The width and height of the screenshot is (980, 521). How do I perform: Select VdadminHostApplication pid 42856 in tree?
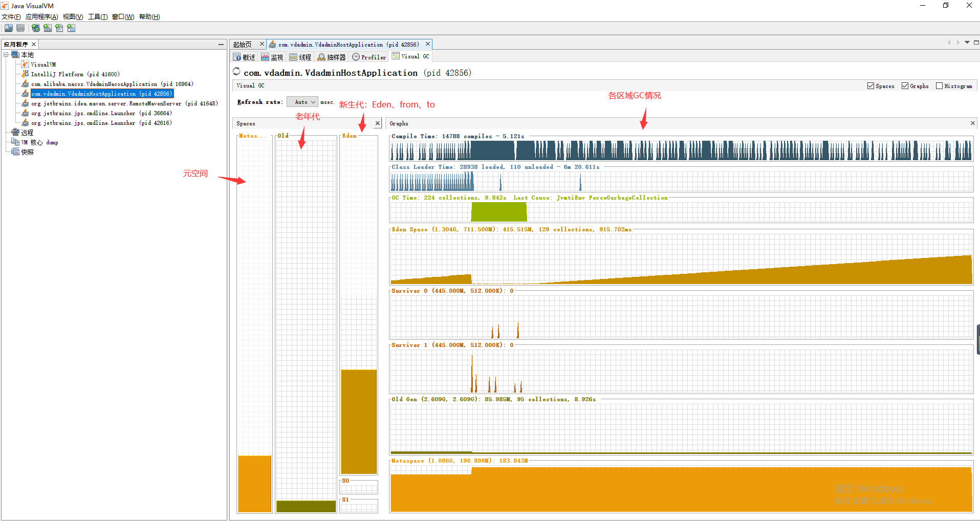(x=102, y=94)
